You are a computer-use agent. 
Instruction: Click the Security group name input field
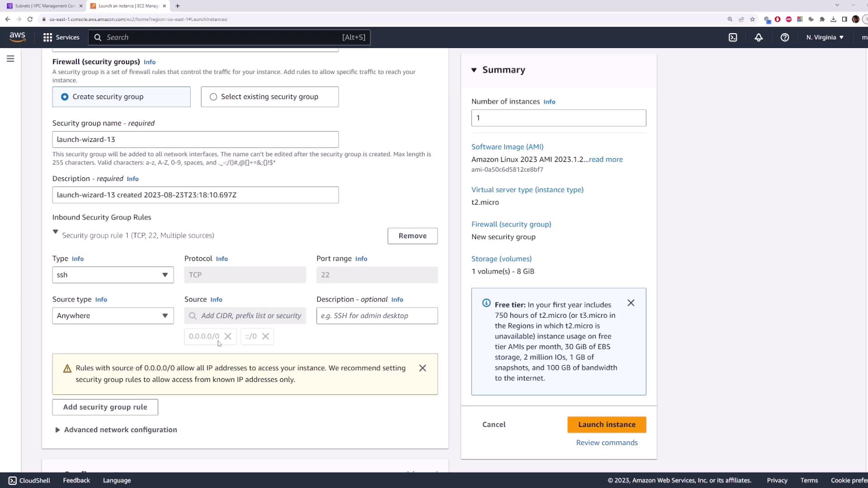coord(195,140)
